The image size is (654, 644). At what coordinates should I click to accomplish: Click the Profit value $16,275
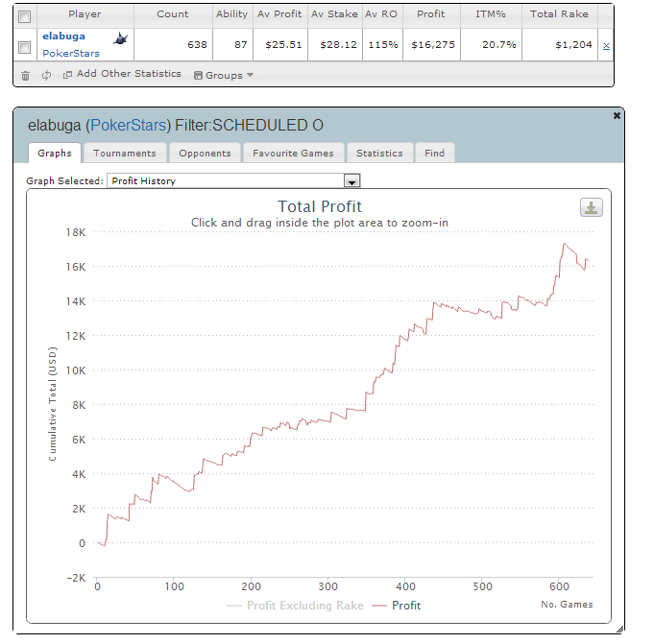click(x=433, y=44)
